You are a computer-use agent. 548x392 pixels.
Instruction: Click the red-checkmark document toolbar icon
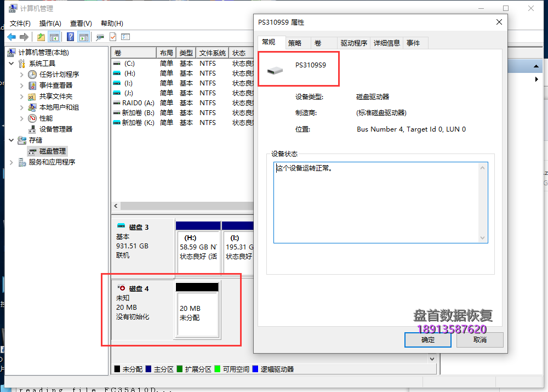113,37
